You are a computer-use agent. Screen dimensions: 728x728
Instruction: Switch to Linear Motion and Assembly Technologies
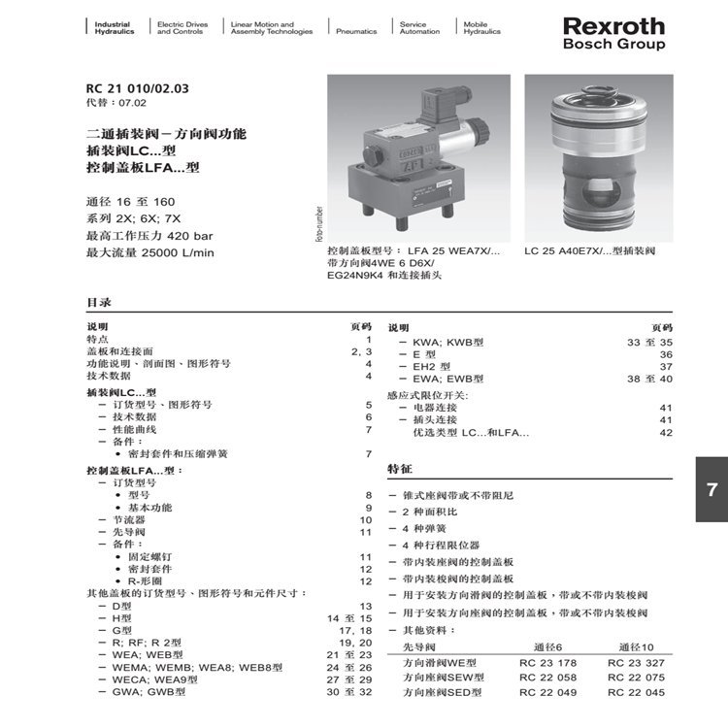[272, 27]
